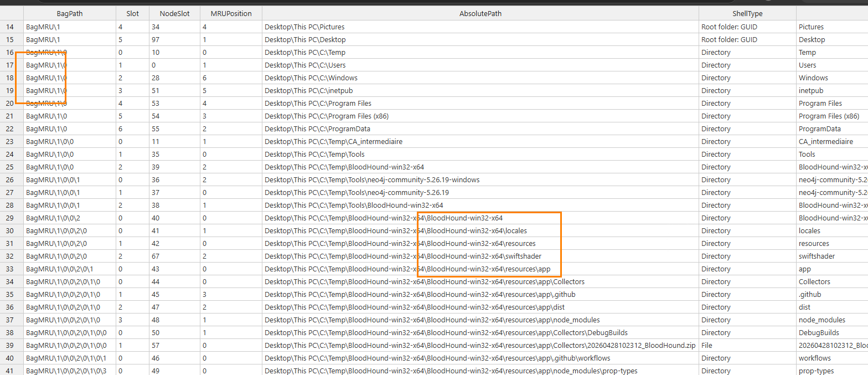Screen dimensions: 868x375
Task: Sort by the ShellType column header
Action: 748,13
